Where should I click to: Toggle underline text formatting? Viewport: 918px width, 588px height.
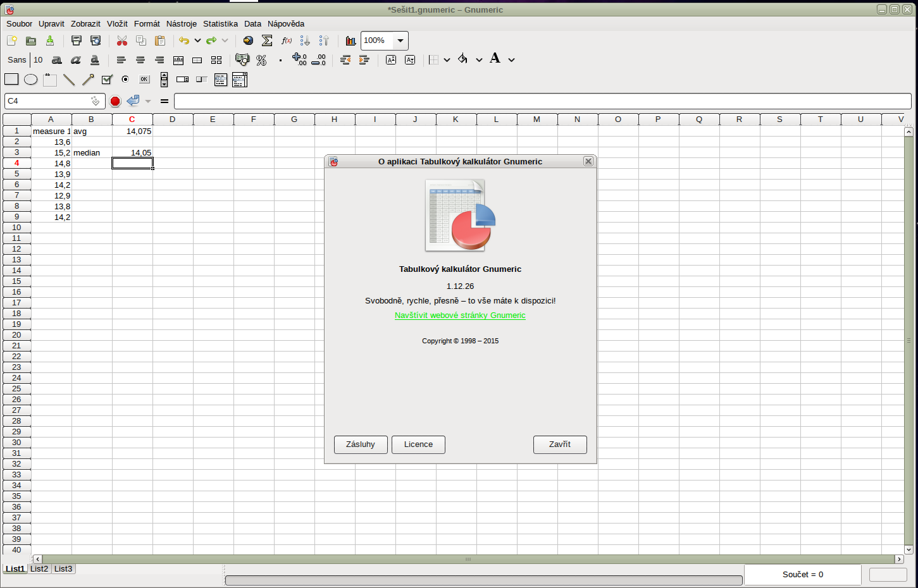pyautogui.click(x=95, y=60)
